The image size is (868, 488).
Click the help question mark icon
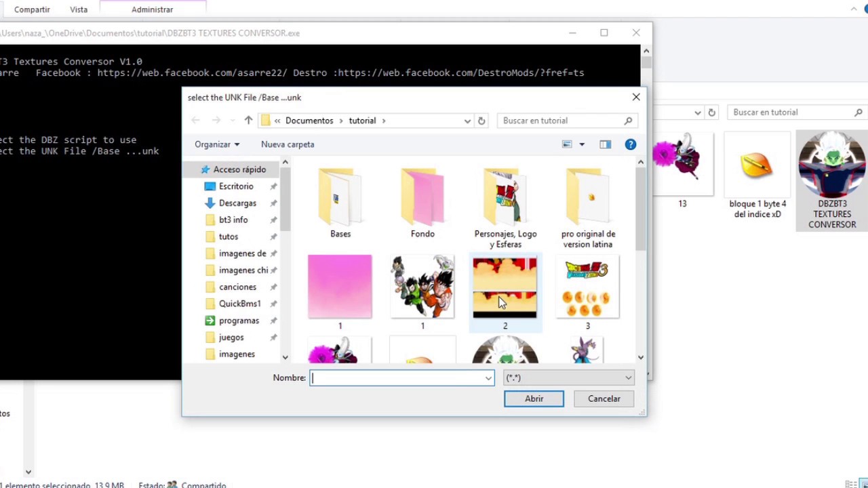coord(631,144)
